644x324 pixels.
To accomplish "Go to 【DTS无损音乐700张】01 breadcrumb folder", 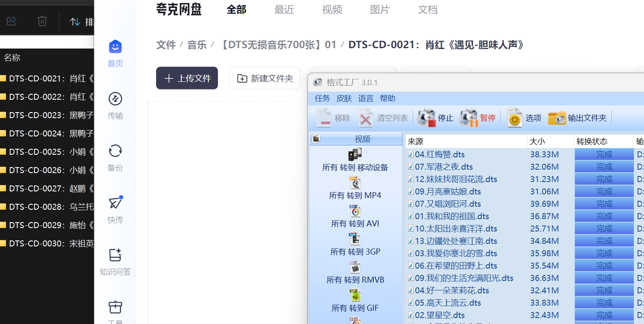I will 277,45.
